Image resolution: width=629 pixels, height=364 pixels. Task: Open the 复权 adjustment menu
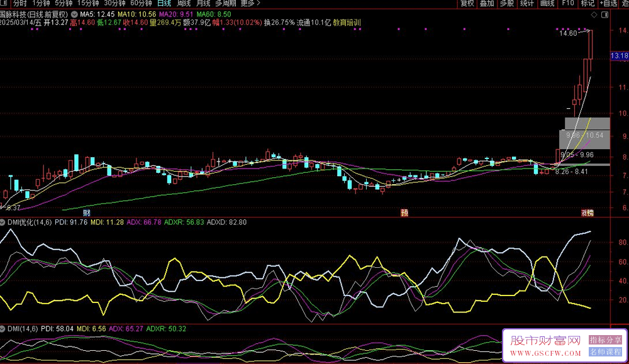467,4
